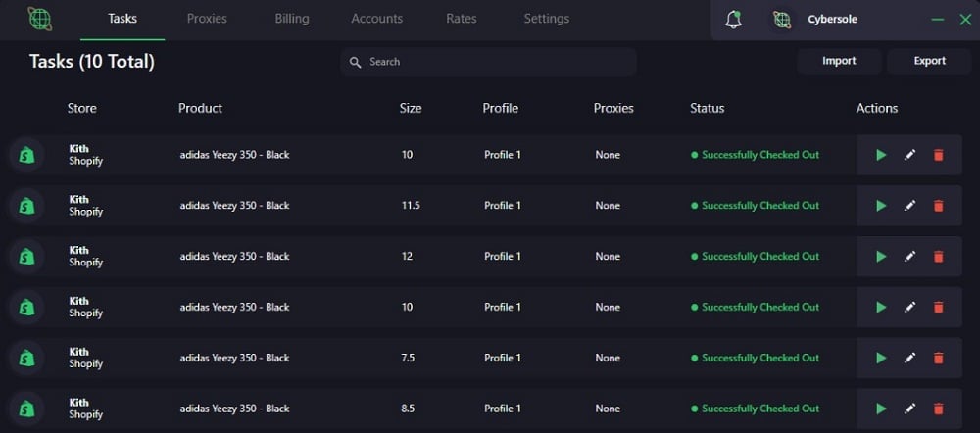Switch to the Tasks tab
The width and height of the screenshot is (980, 433).
[122, 19]
